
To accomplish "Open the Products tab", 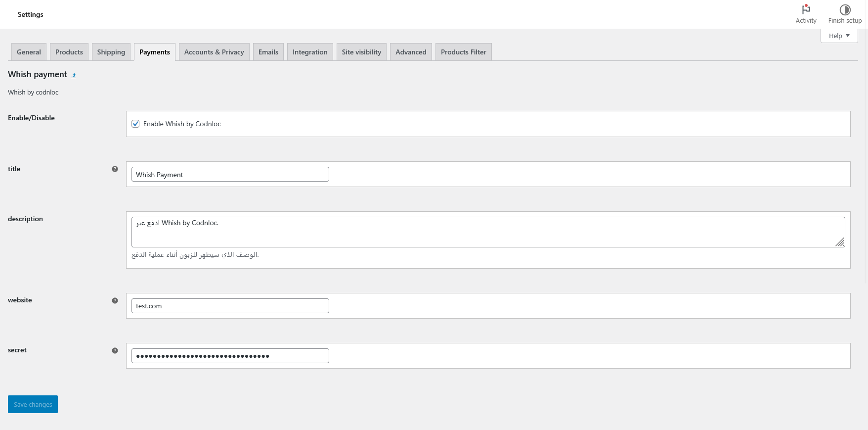I will coord(69,52).
